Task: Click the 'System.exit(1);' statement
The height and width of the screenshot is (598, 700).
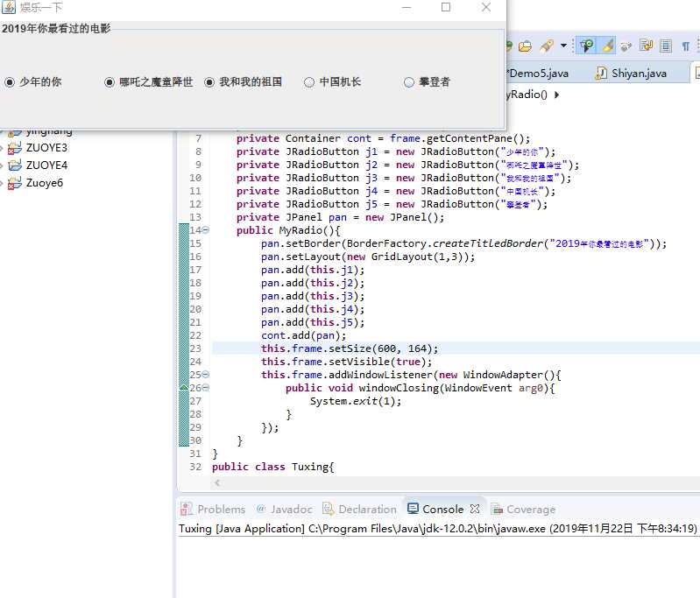Action: point(356,401)
